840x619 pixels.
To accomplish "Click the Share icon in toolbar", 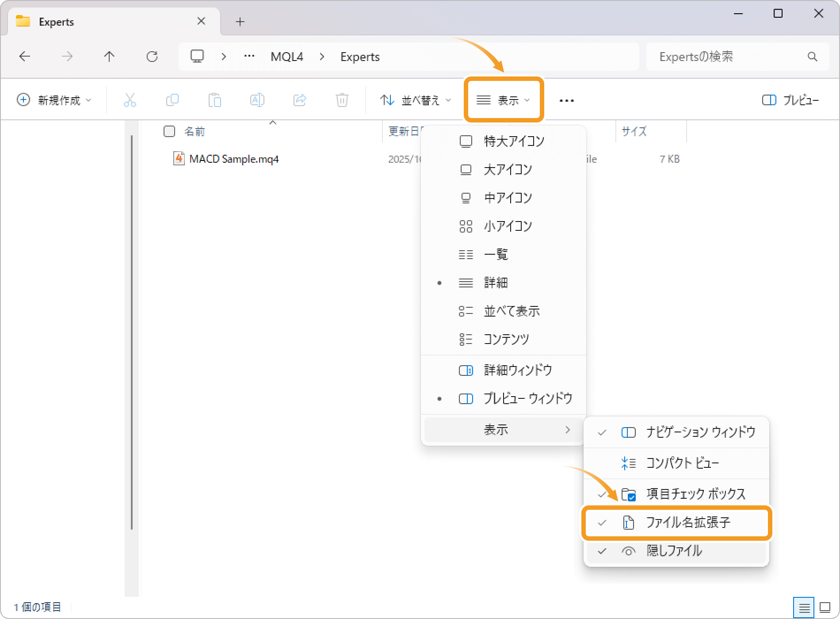I will coord(299,100).
